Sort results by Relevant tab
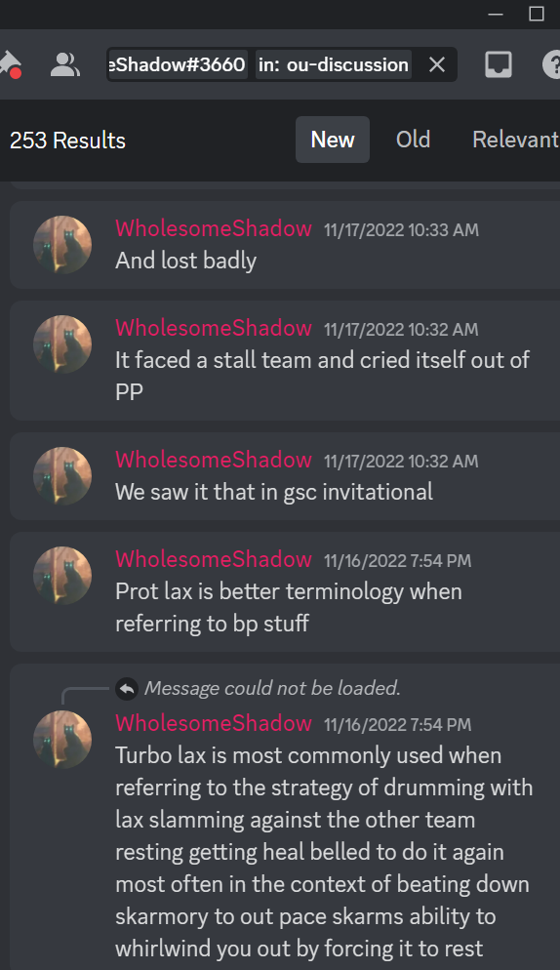 [515, 140]
